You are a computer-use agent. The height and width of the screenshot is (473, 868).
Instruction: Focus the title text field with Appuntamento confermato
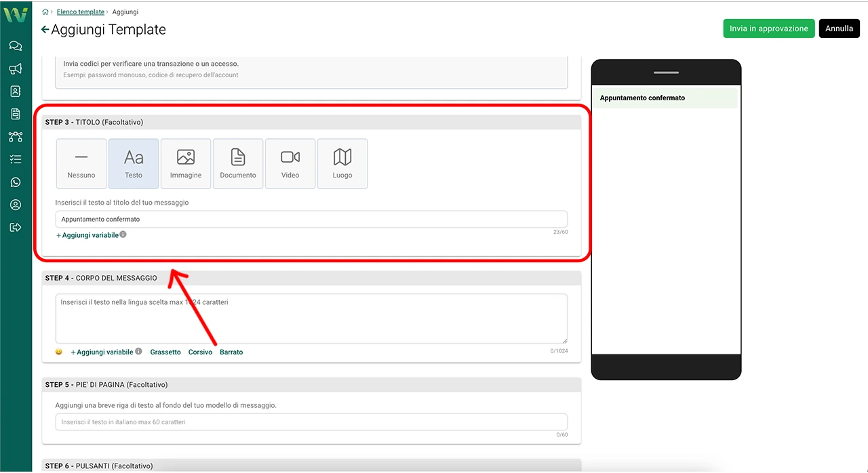coord(311,220)
